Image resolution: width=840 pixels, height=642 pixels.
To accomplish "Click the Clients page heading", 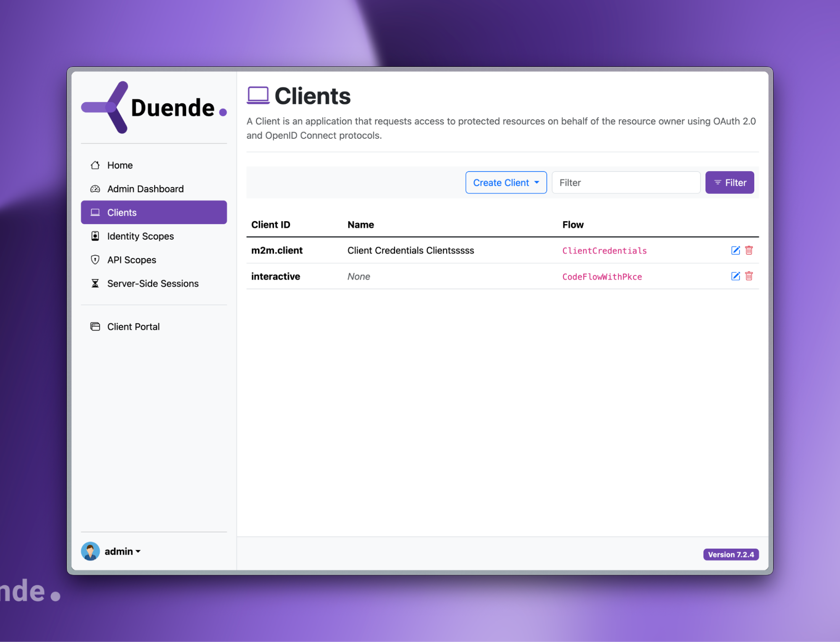I will (x=312, y=96).
